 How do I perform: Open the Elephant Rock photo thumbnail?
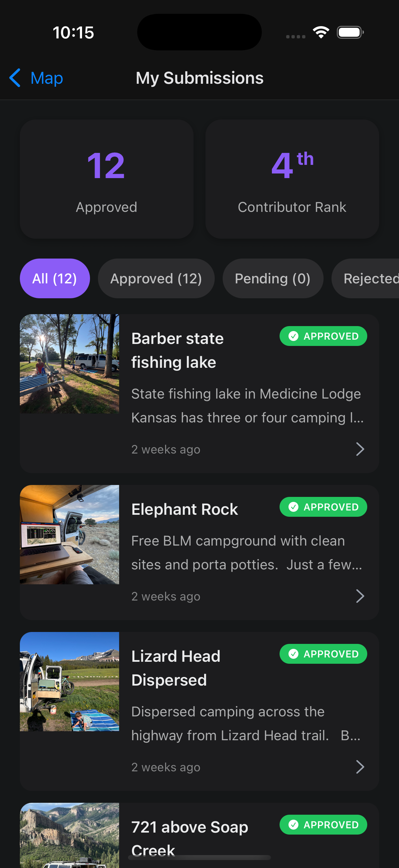[69, 534]
